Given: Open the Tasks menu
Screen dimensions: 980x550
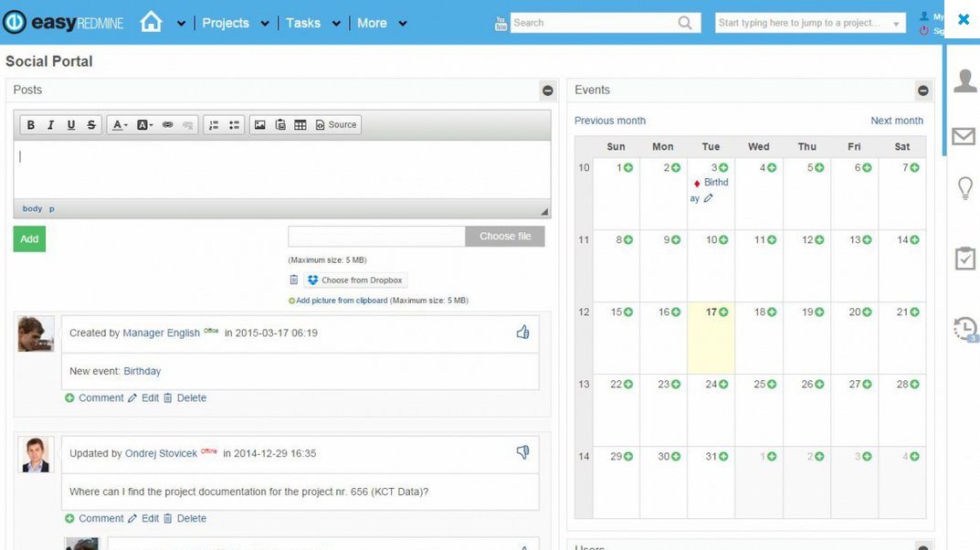Looking at the screenshot, I should point(303,23).
